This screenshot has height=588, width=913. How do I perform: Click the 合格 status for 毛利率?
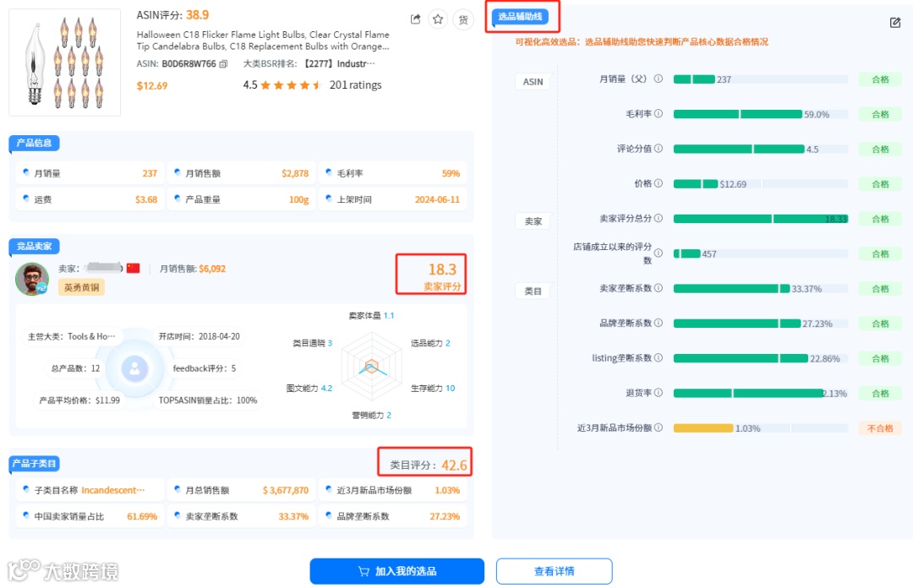(878, 113)
